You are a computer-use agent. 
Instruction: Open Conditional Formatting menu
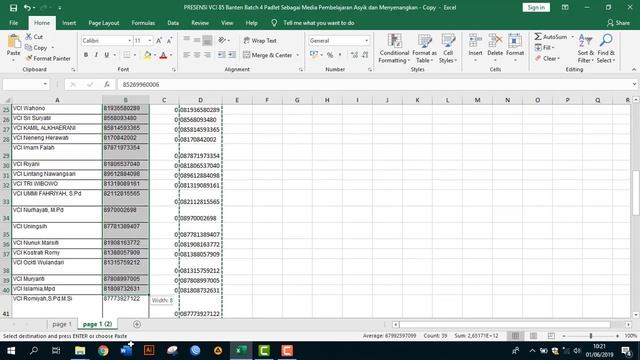[x=394, y=49]
